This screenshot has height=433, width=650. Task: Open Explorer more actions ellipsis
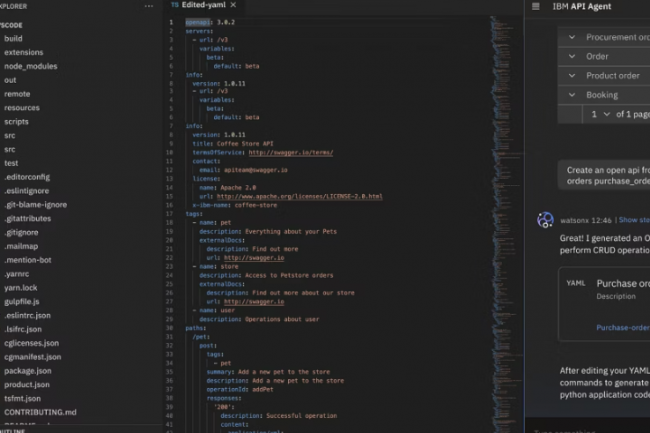coord(149,6)
